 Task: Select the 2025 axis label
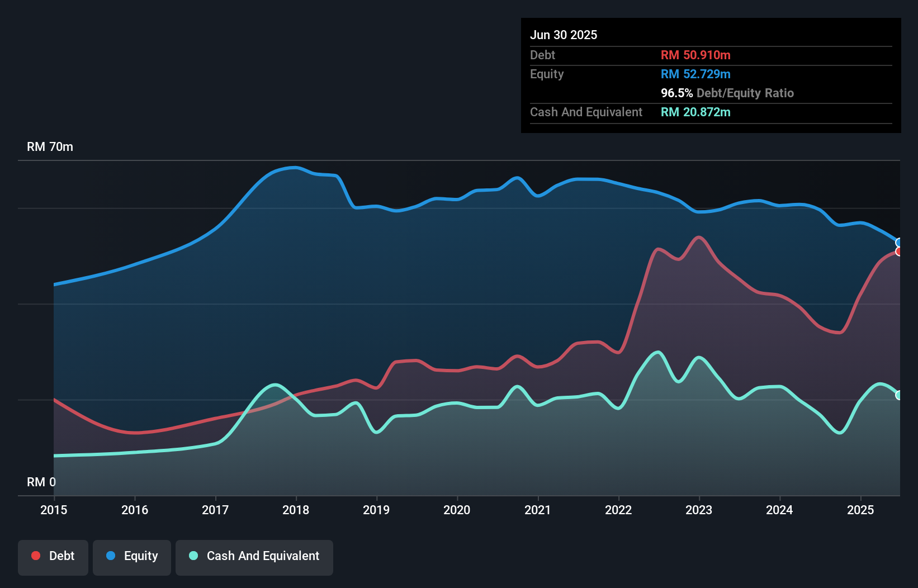[861, 510]
